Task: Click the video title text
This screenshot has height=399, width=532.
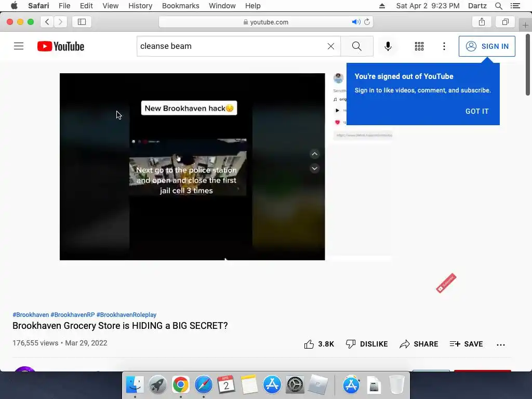Action: pyautogui.click(x=120, y=326)
